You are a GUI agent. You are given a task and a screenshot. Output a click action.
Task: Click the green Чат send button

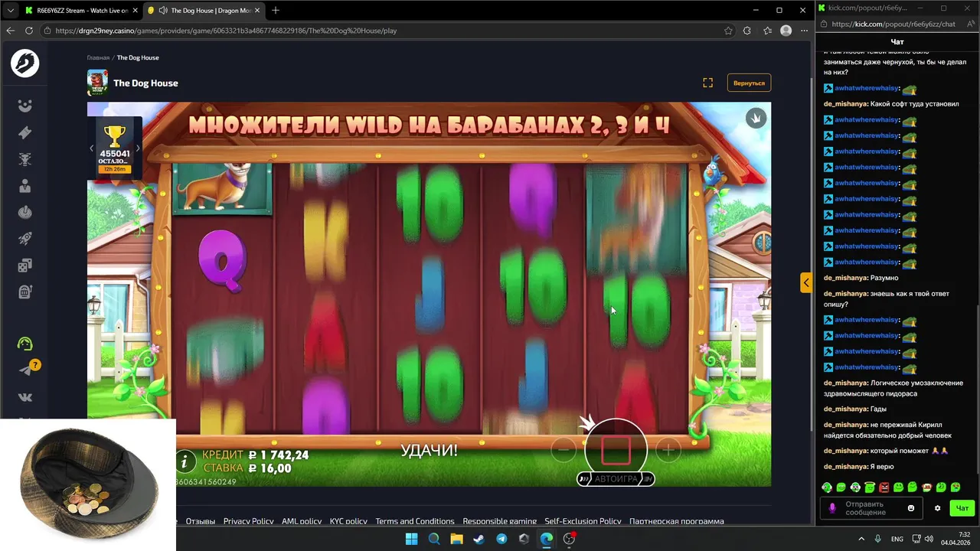tap(962, 508)
